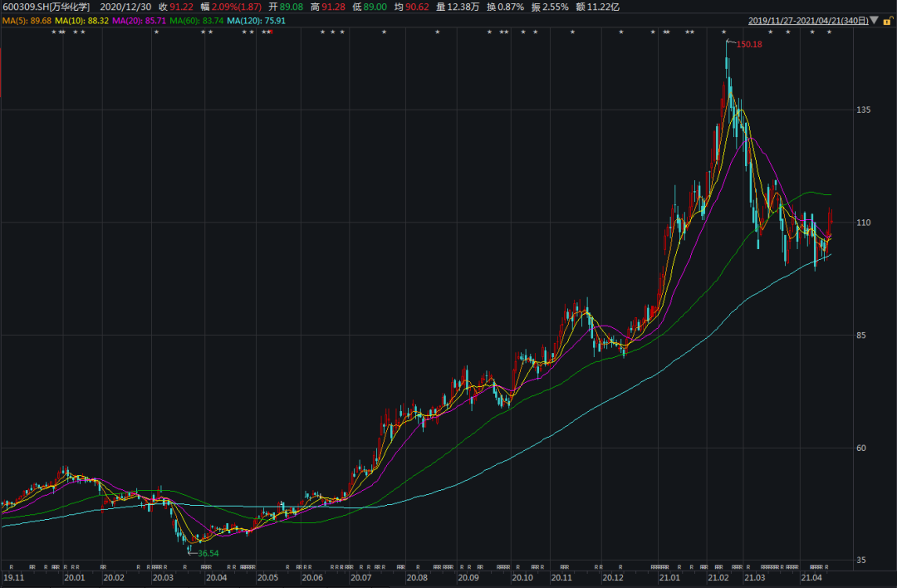The width and height of the screenshot is (897, 588).
Task: Click the average price 均 90.62
Action: click(412, 7)
